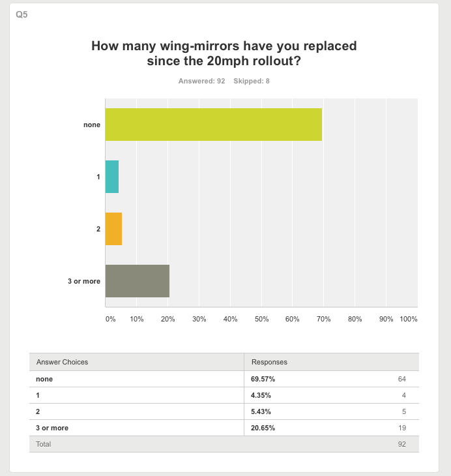The width and height of the screenshot is (451, 476).
Task: Click the orange bar for answer 2
Action: tap(114, 229)
